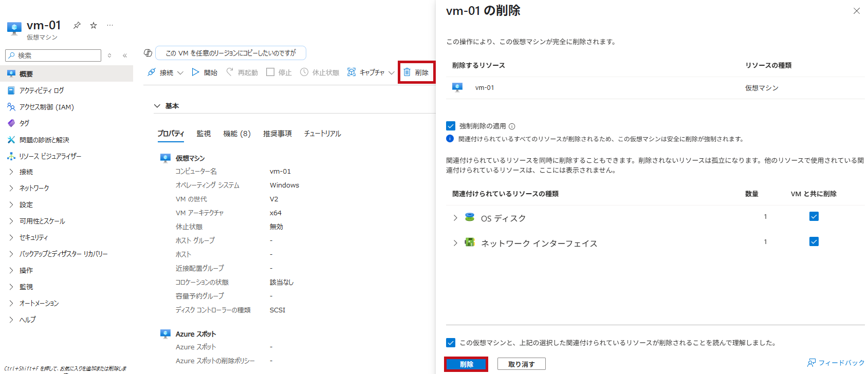Click 停止 stop in toolbar
Screen dimensions: 868x374
tap(279, 72)
